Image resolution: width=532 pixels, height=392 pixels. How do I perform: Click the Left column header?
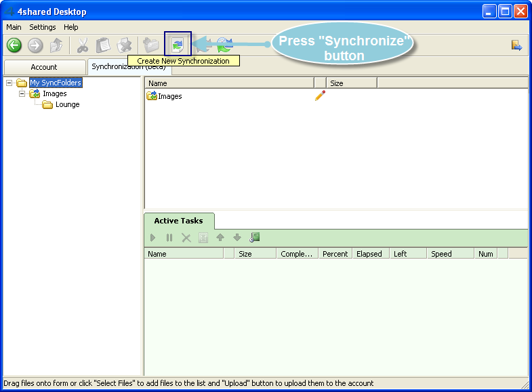[x=408, y=254]
